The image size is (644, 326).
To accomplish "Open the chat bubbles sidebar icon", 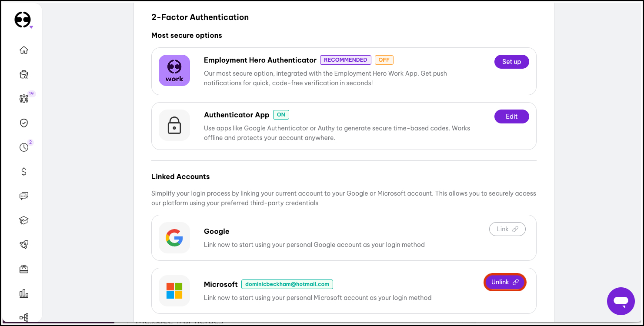I will [24, 196].
